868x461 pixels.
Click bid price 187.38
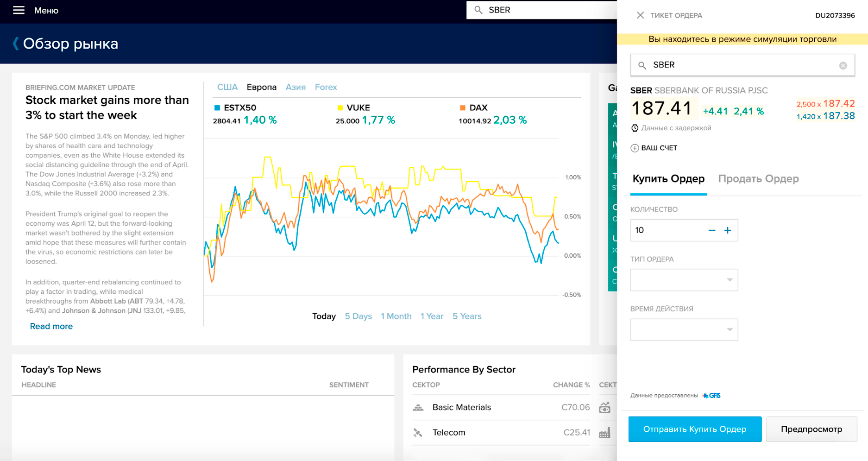pyautogui.click(x=839, y=116)
